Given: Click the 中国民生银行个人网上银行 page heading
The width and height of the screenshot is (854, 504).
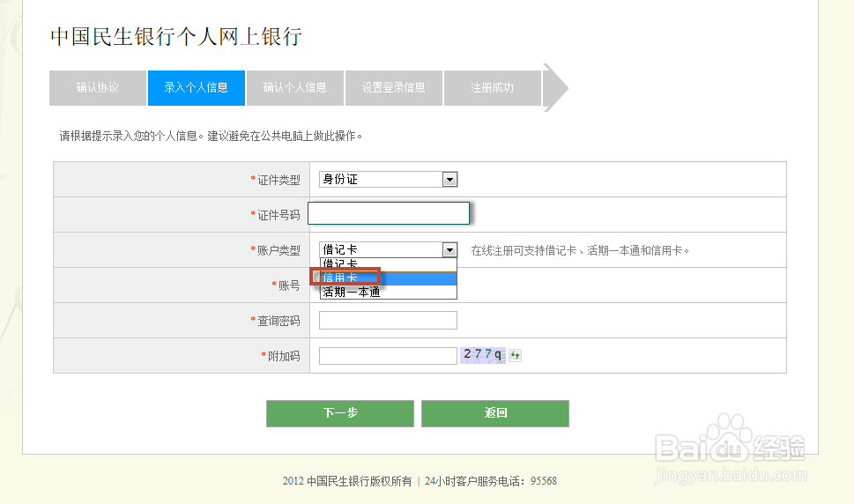Looking at the screenshot, I should point(176,36).
